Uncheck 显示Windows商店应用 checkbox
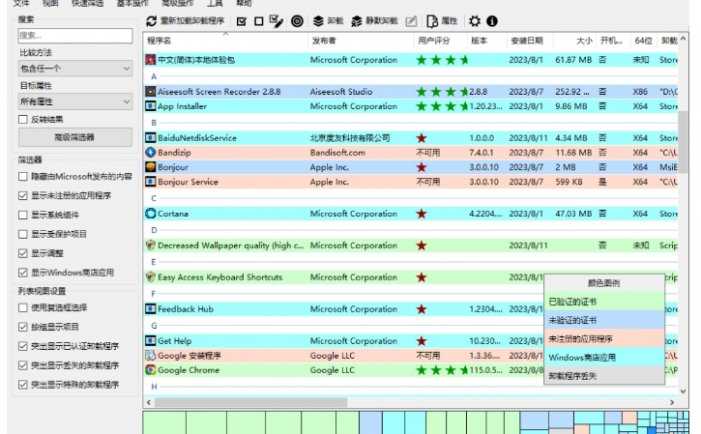This screenshot has width=701, height=434. [x=24, y=271]
